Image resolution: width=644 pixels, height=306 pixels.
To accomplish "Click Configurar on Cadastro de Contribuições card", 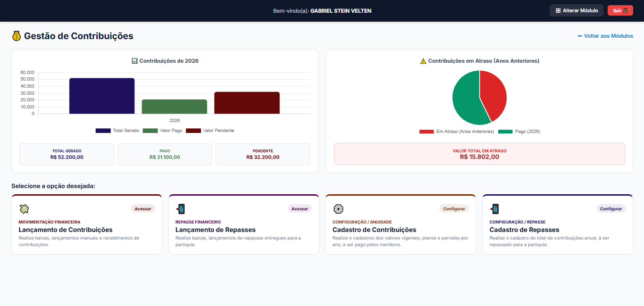I will pos(454,208).
